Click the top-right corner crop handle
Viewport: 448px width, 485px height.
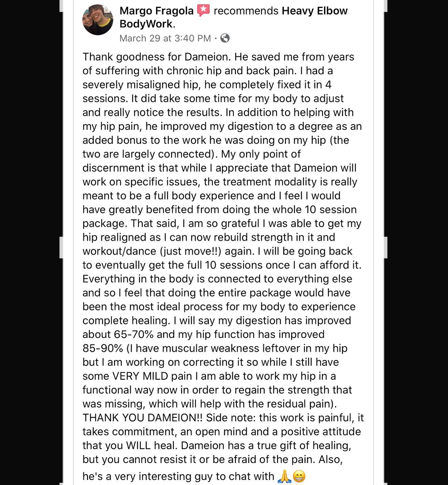(385, 6)
